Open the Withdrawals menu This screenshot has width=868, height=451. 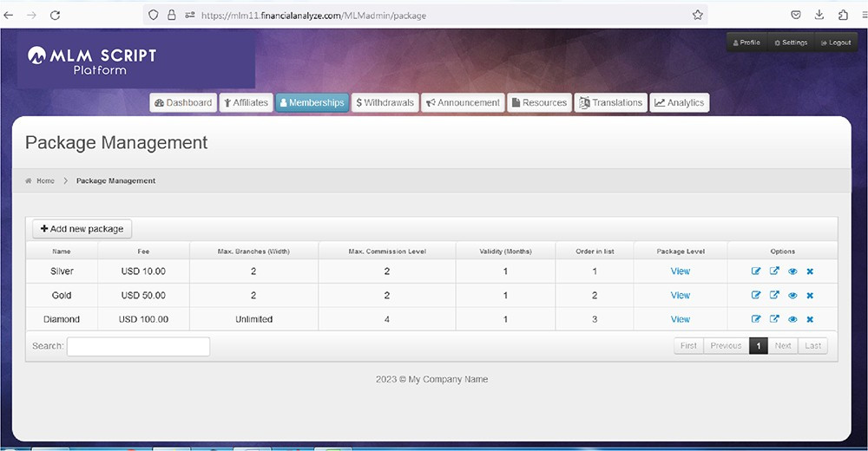(385, 102)
